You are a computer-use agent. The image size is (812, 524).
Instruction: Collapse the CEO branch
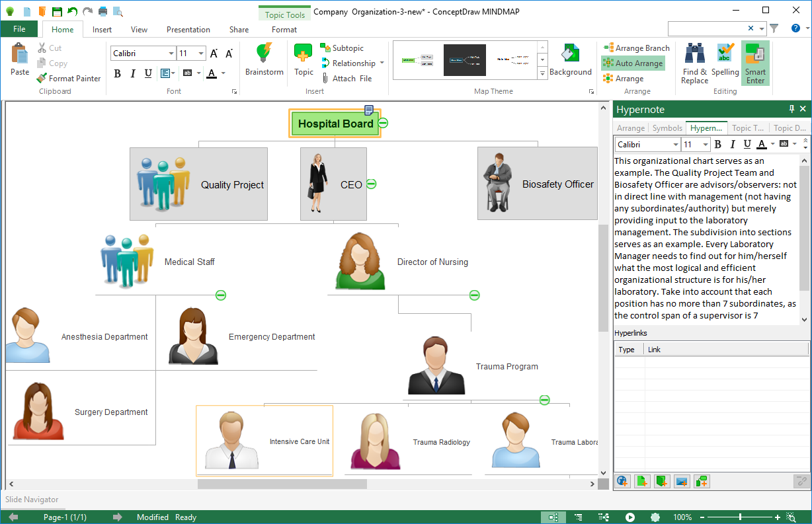tap(371, 184)
